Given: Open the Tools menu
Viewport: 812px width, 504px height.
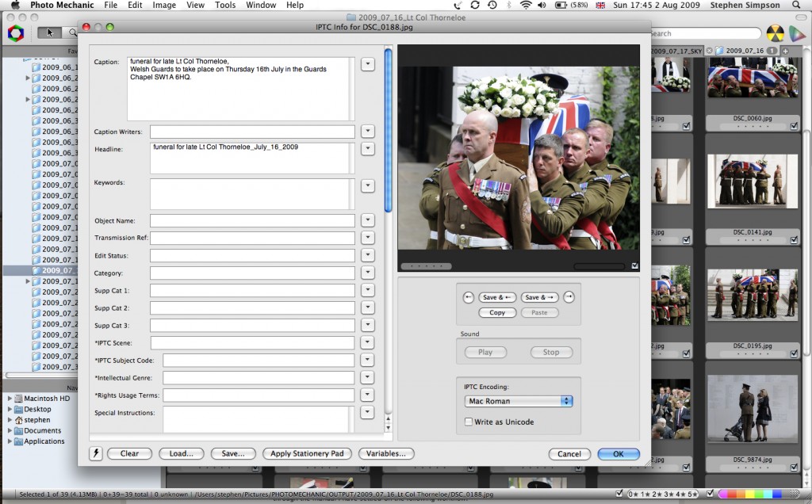Looking at the screenshot, I should point(225,6).
